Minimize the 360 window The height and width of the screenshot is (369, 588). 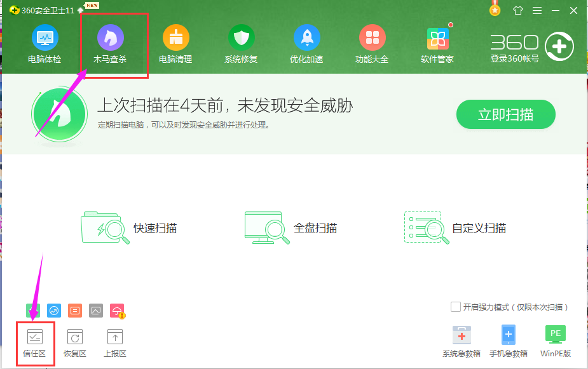556,11
